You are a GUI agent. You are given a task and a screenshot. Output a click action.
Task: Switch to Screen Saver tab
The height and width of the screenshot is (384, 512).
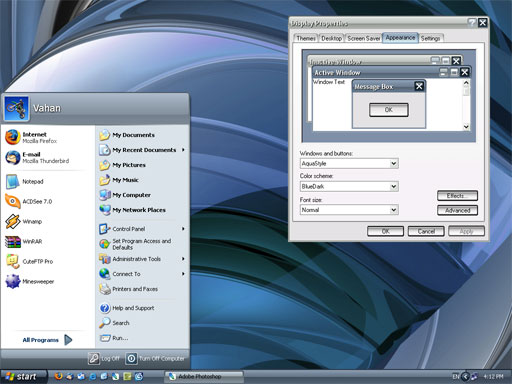(x=363, y=38)
